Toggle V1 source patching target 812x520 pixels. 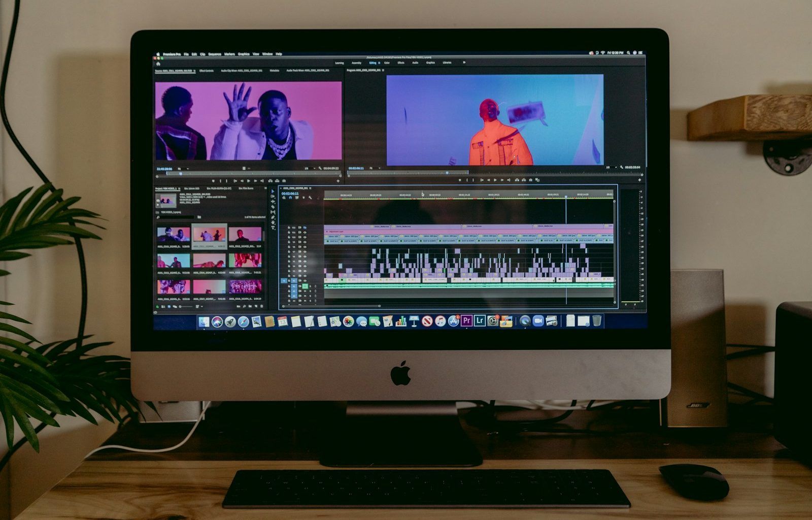[x=284, y=280]
